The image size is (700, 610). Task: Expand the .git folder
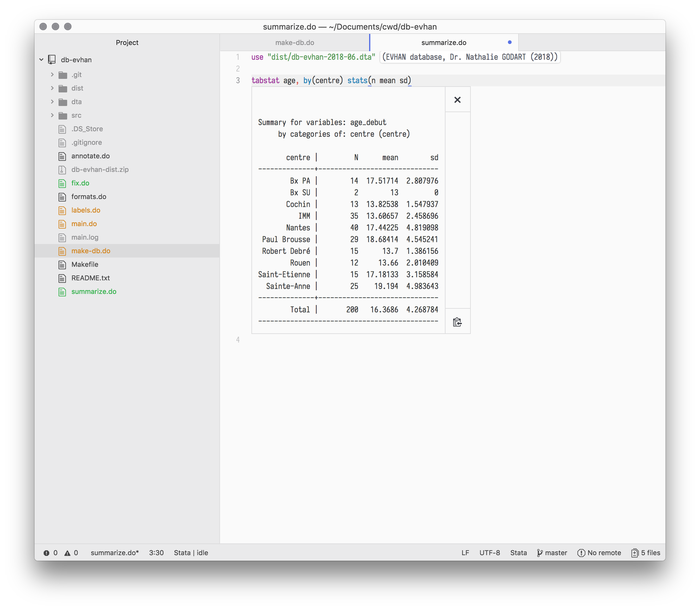(x=52, y=75)
